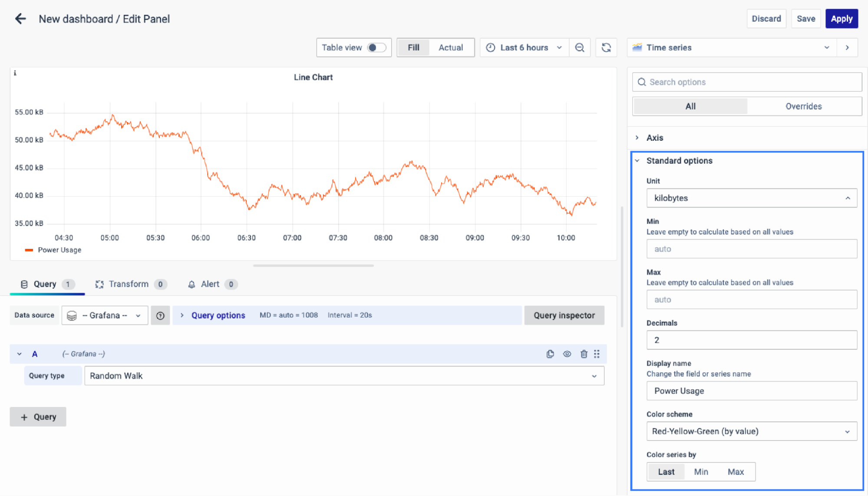This screenshot has width=868, height=496.
Task: Open the Query inspector
Action: [x=564, y=316]
